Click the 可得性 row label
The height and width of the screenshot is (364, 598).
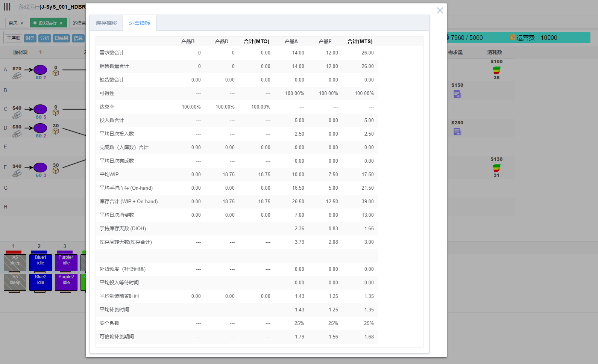(107, 93)
